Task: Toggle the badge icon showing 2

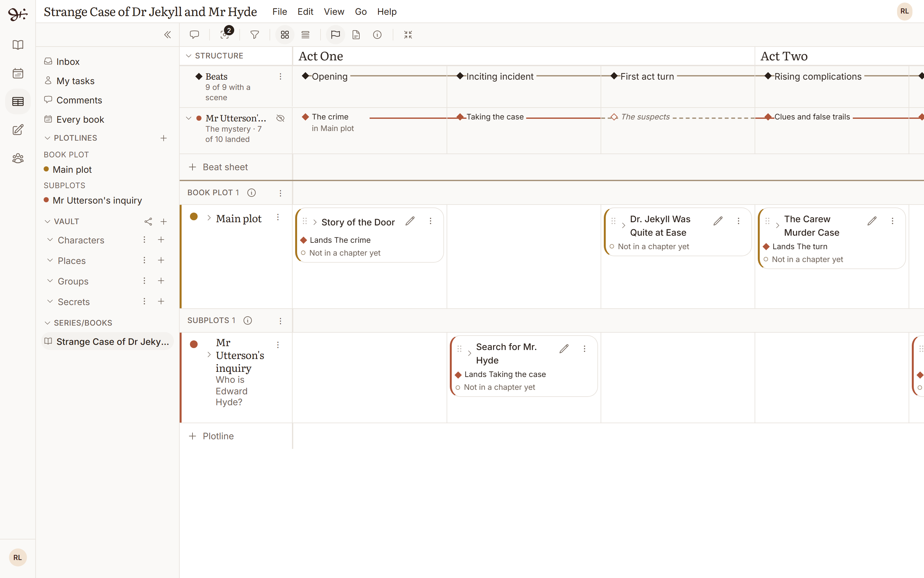Action: (225, 34)
